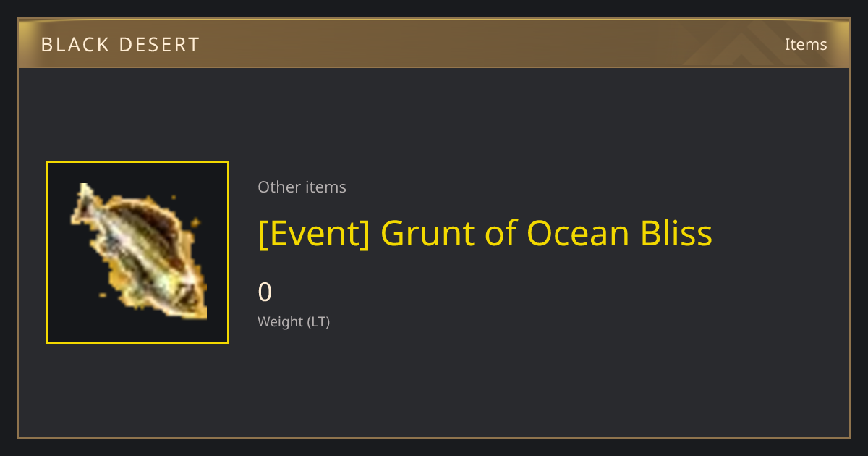Click the Weight (LT) label
868x456 pixels.
[x=294, y=321]
